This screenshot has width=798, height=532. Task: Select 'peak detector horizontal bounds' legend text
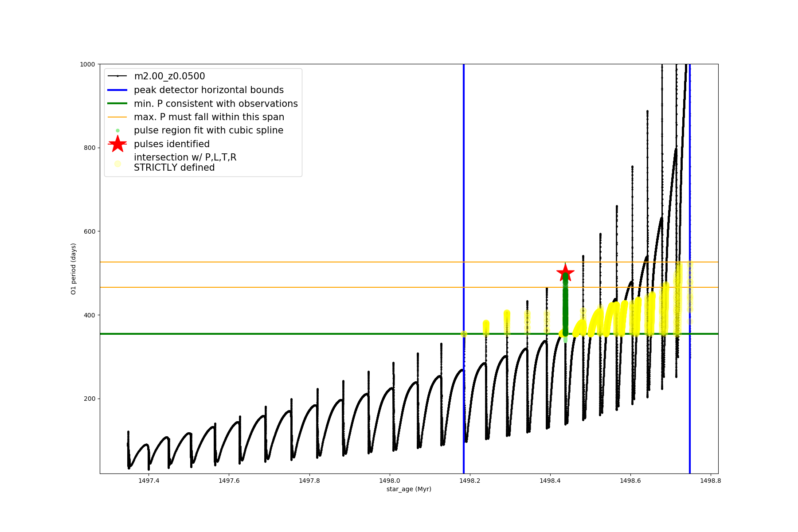[x=209, y=90]
